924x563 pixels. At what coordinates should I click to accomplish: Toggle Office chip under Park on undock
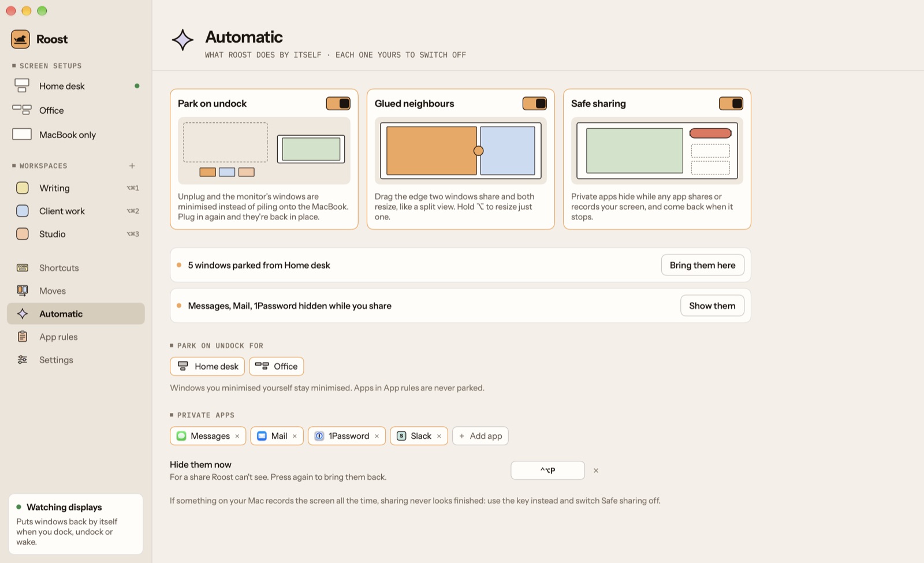pyautogui.click(x=277, y=366)
